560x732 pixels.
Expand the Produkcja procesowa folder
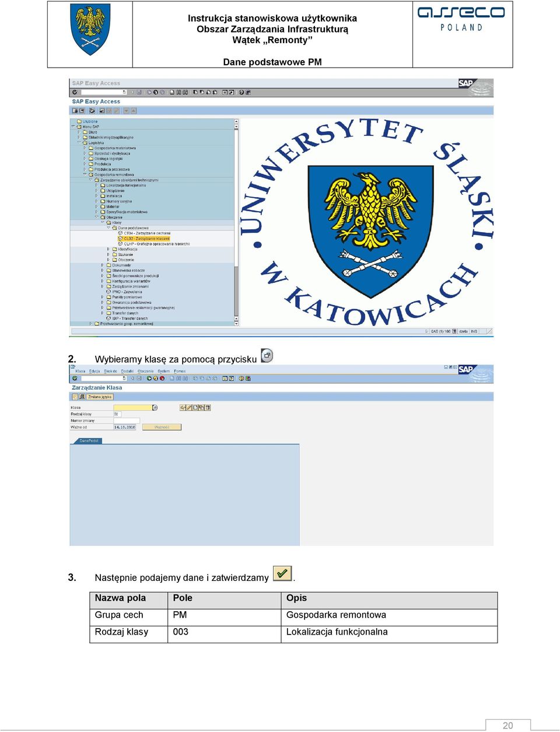[85, 169]
